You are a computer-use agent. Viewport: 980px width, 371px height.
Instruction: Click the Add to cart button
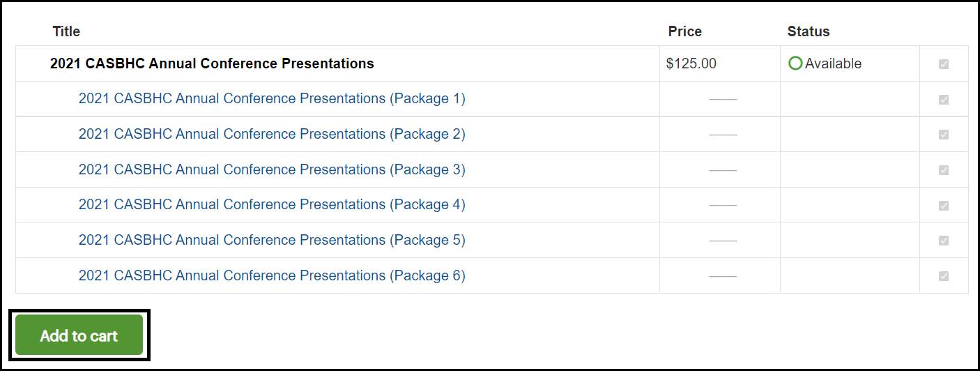pos(79,335)
